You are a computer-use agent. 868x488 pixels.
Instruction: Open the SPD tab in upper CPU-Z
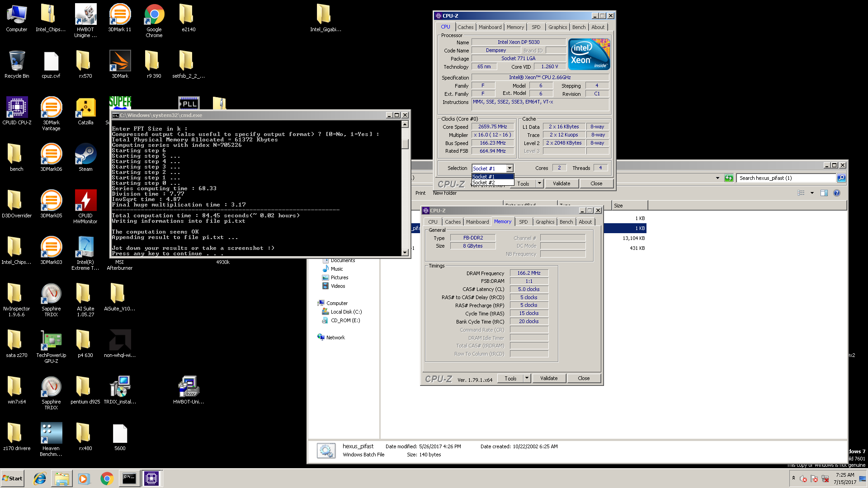[x=536, y=27]
